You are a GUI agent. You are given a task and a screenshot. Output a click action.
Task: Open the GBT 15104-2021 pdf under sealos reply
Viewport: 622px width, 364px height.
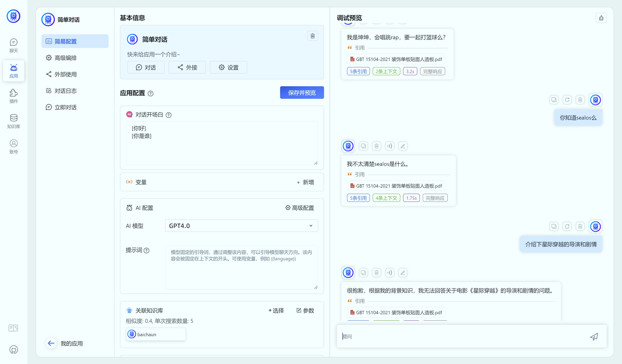[x=396, y=186]
